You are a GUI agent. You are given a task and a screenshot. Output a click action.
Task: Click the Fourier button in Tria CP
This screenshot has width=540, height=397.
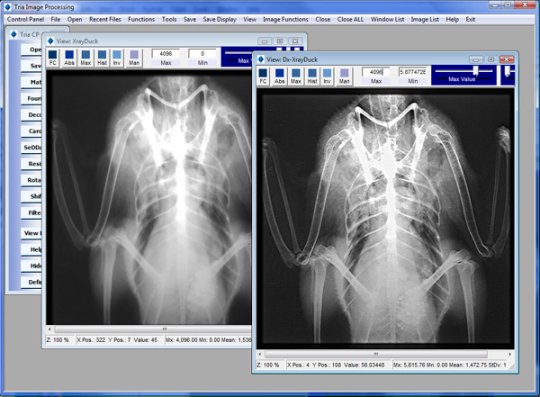(31, 98)
